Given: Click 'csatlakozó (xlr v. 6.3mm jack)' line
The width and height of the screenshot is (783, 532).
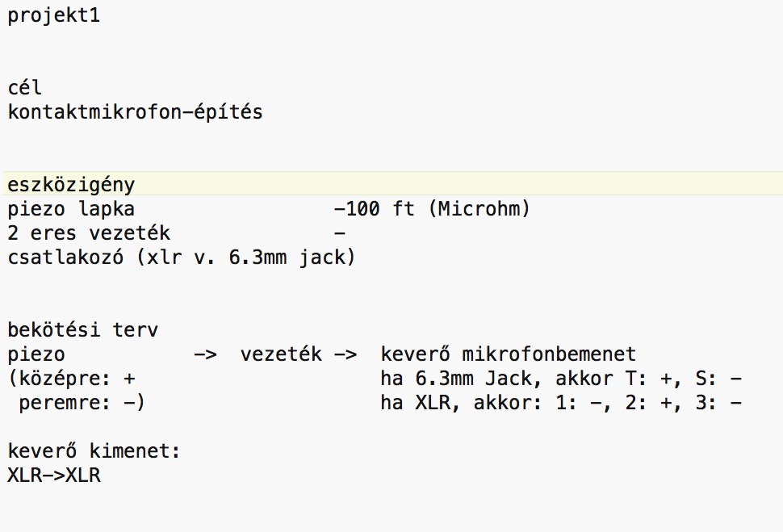Looking at the screenshot, I should coord(182,258).
